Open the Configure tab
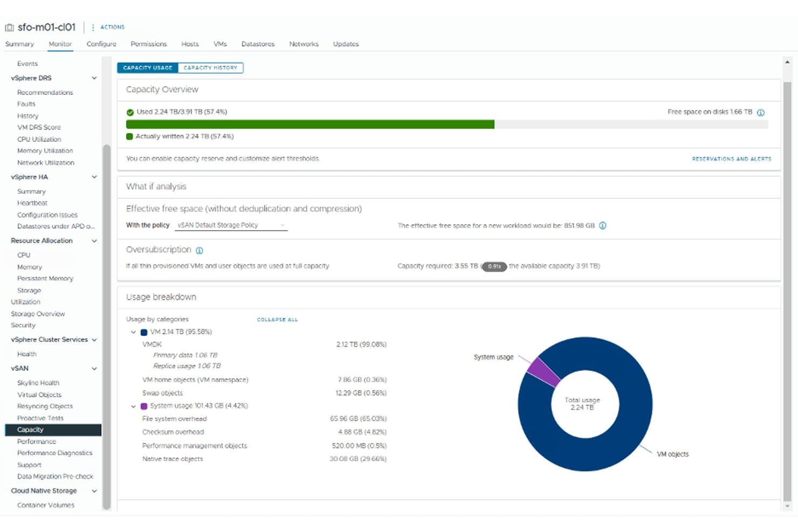This screenshot has width=798, height=532. click(x=101, y=44)
